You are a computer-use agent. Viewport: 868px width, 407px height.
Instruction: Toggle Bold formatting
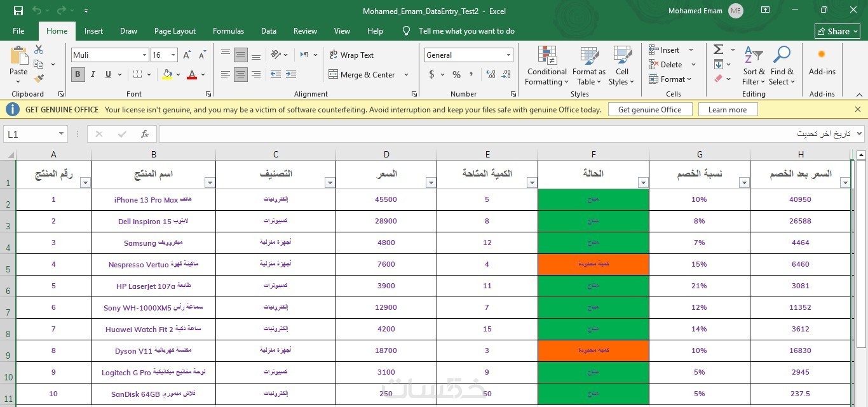(x=78, y=74)
